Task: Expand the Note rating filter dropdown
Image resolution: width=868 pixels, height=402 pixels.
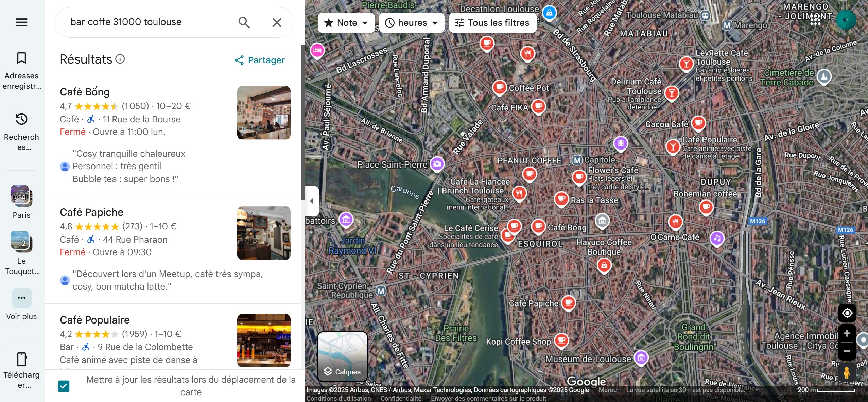Action: coord(346,23)
